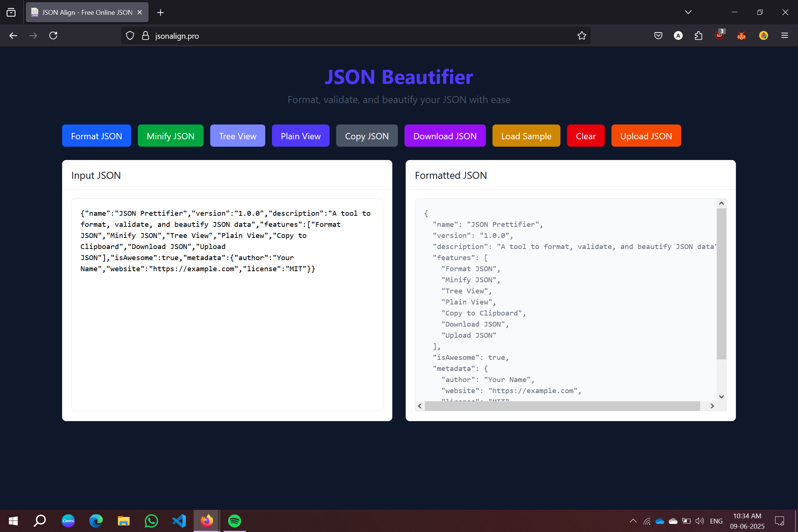Open the Pocket save icon
Screen dimensions: 798x532
coord(658,36)
